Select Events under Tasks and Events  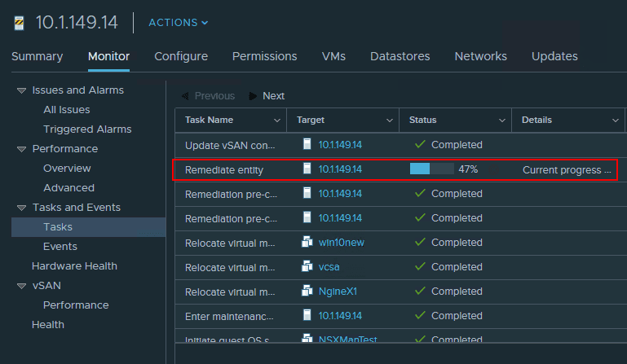tap(60, 247)
